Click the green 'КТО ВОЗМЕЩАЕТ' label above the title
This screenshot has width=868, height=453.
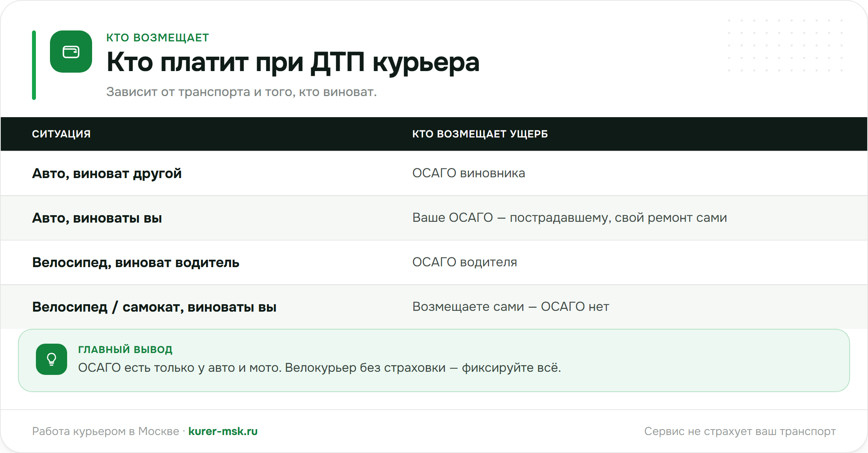(158, 37)
